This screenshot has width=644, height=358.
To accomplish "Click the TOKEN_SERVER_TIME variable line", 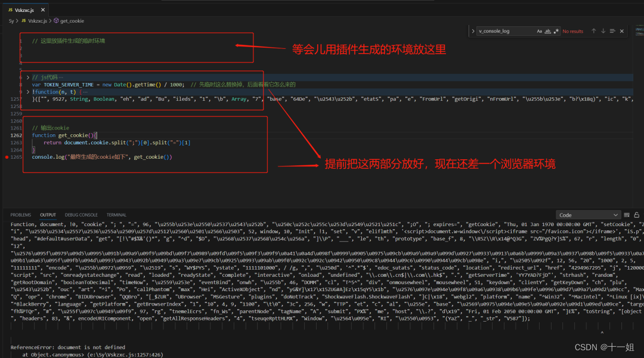I will 164,85.
